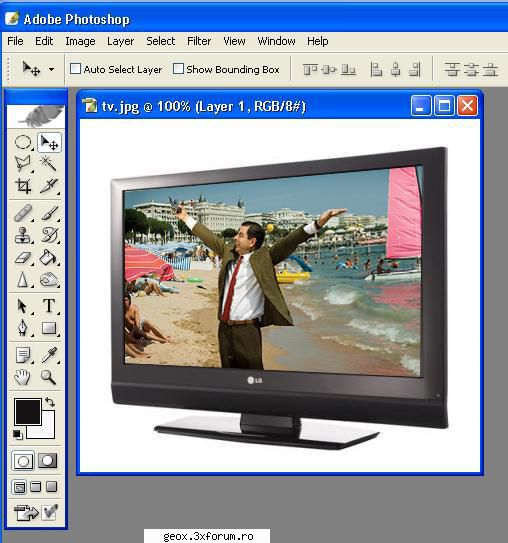Switch to Quick Mask mode

point(48,461)
